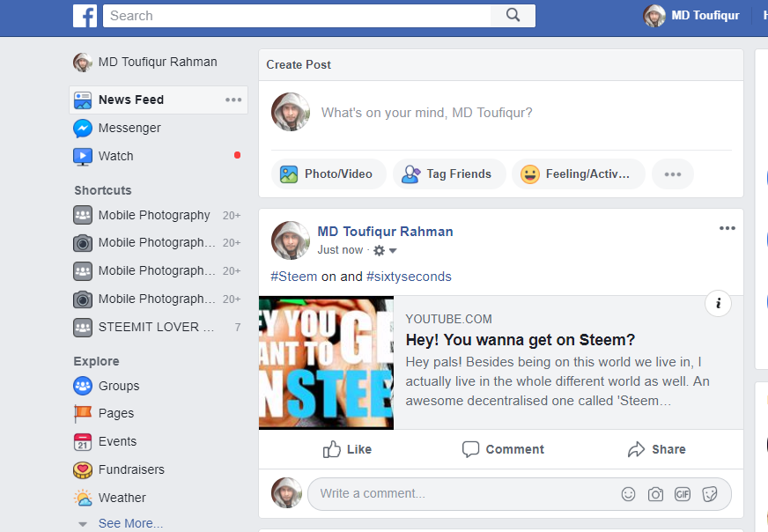Open MD Toufiqur profile in top bar
Viewport: 768px width, 532px height.
pos(691,16)
